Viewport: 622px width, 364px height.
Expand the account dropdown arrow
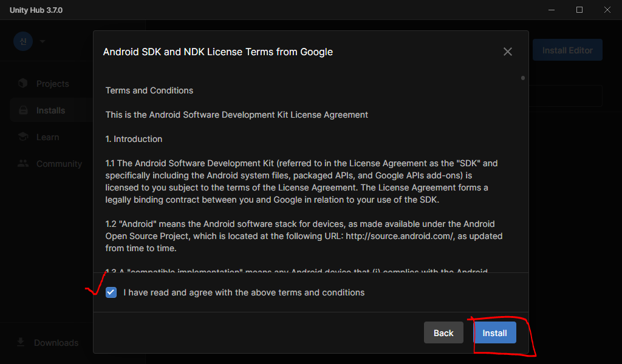(x=43, y=42)
